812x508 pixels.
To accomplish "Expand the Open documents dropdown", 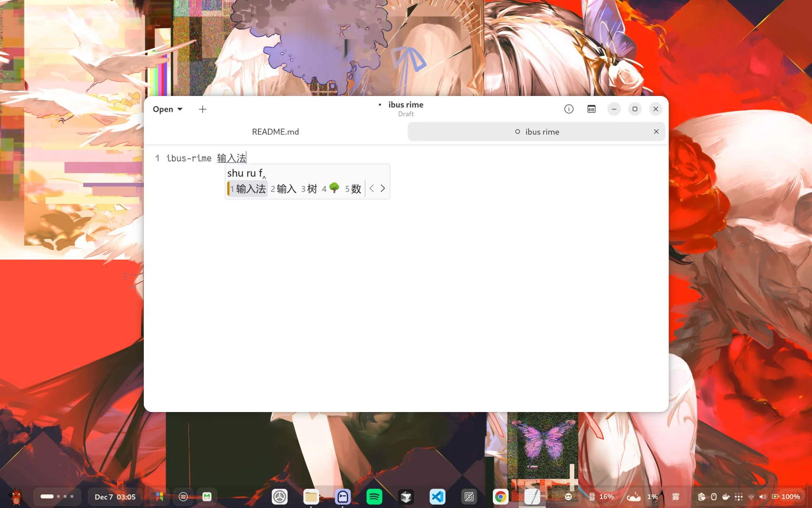I will pyautogui.click(x=167, y=109).
